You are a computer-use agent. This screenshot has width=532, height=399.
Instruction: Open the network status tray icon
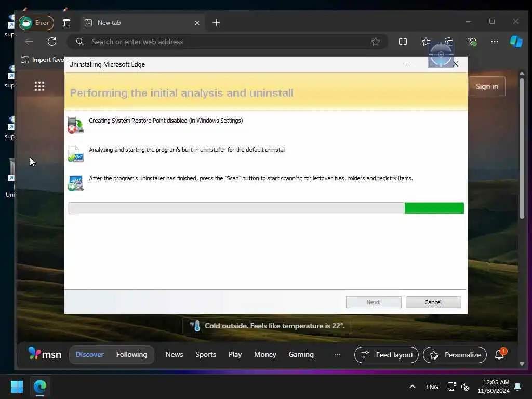coord(451,387)
